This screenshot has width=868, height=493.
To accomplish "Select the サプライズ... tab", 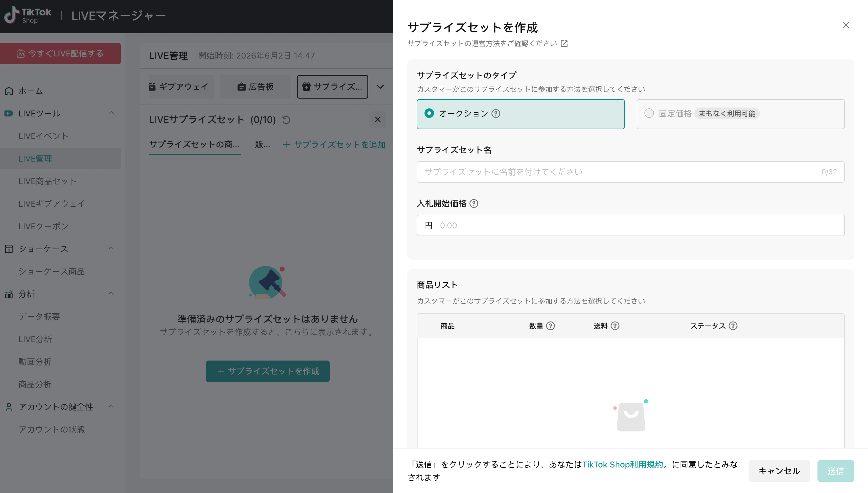I will pyautogui.click(x=332, y=87).
